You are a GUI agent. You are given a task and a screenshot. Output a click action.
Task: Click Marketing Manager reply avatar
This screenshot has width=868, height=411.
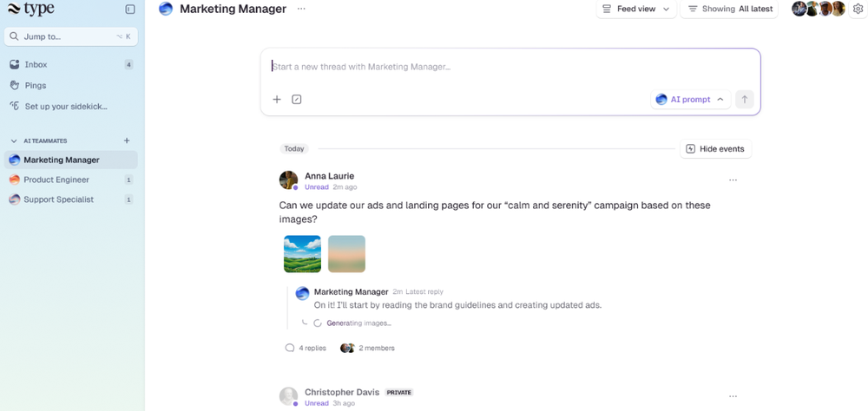(x=302, y=293)
